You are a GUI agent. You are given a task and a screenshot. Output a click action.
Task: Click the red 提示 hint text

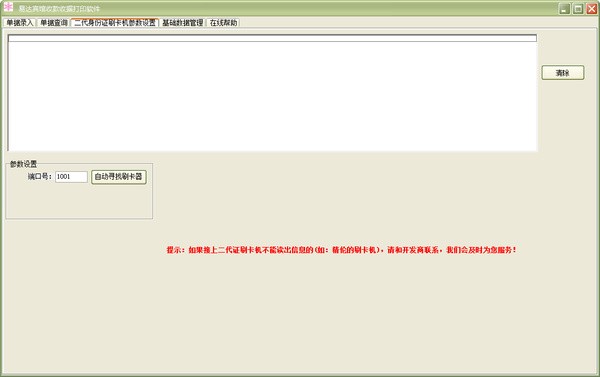(x=341, y=250)
